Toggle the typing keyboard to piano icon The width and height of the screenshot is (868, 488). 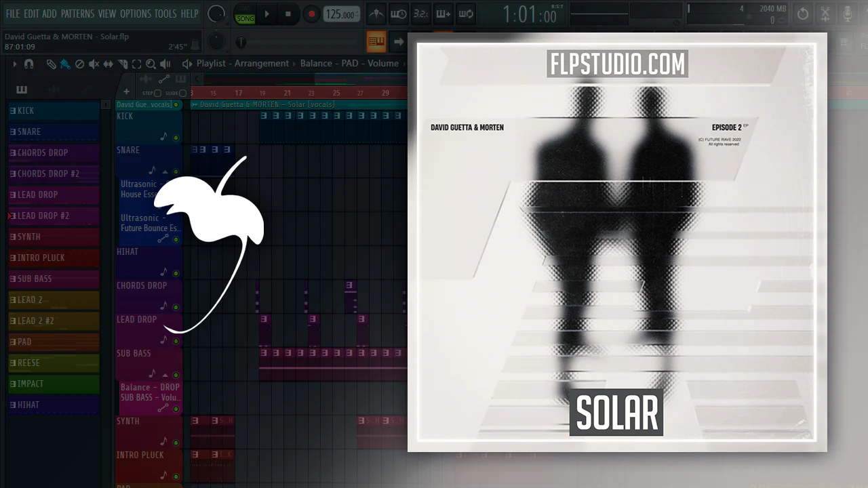pos(376,42)
